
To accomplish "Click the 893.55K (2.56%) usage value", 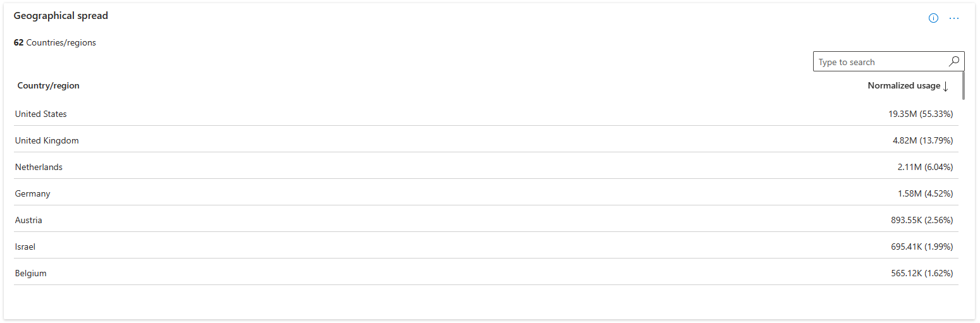I will [922, 220].
